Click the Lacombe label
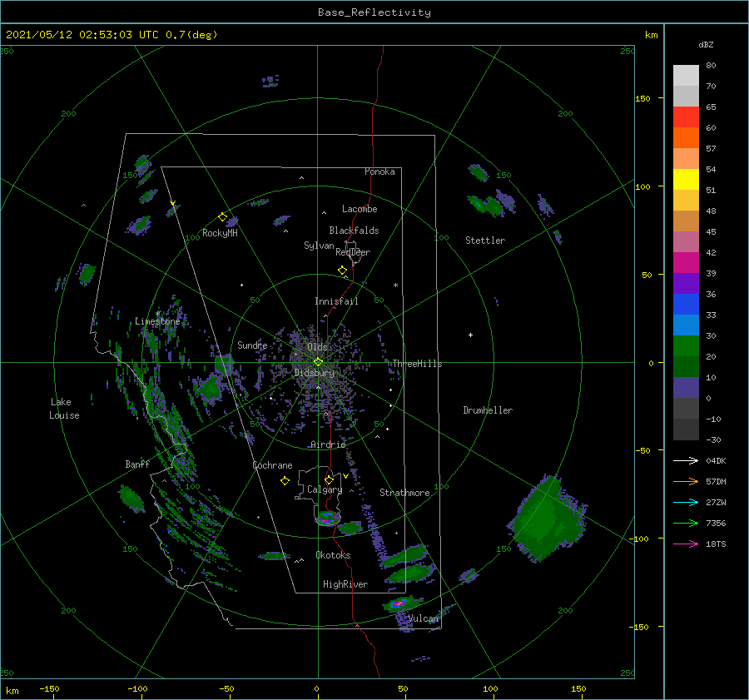 click(x=360, y=209)
